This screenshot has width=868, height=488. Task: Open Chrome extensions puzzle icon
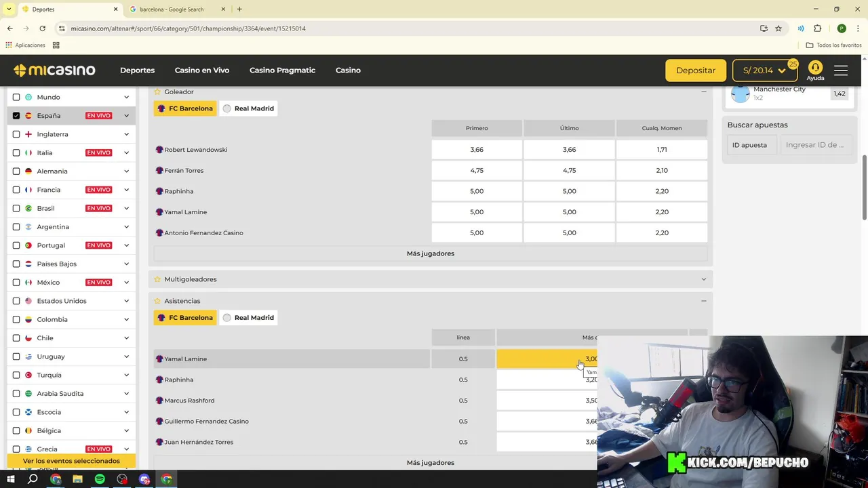817,28
